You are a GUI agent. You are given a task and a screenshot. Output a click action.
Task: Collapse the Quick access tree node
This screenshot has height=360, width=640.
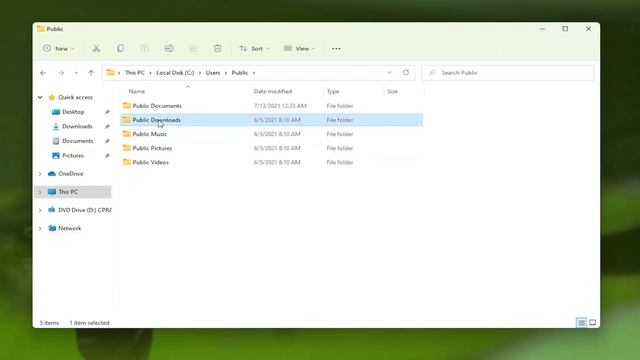click(40, 97)
